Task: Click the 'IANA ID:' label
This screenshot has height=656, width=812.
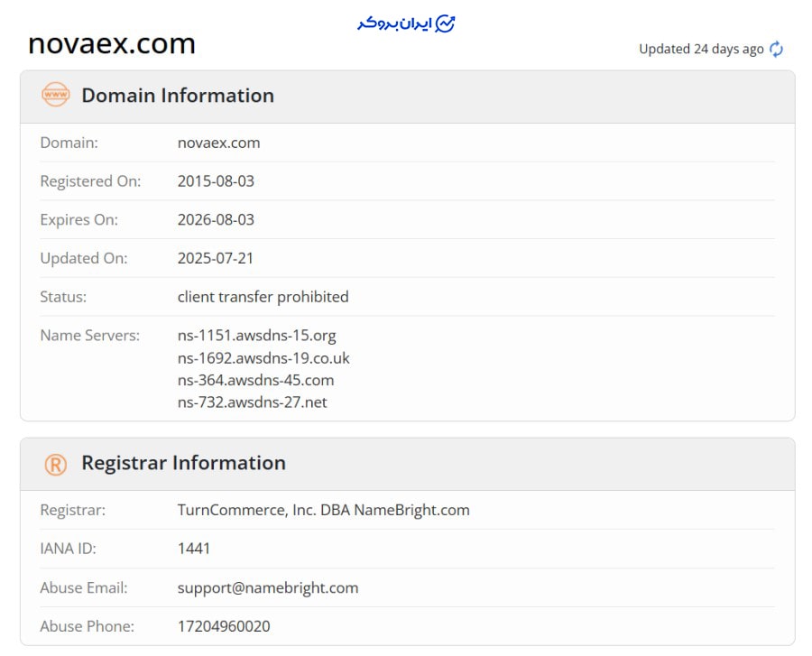Action: click(x=69, y=549)
